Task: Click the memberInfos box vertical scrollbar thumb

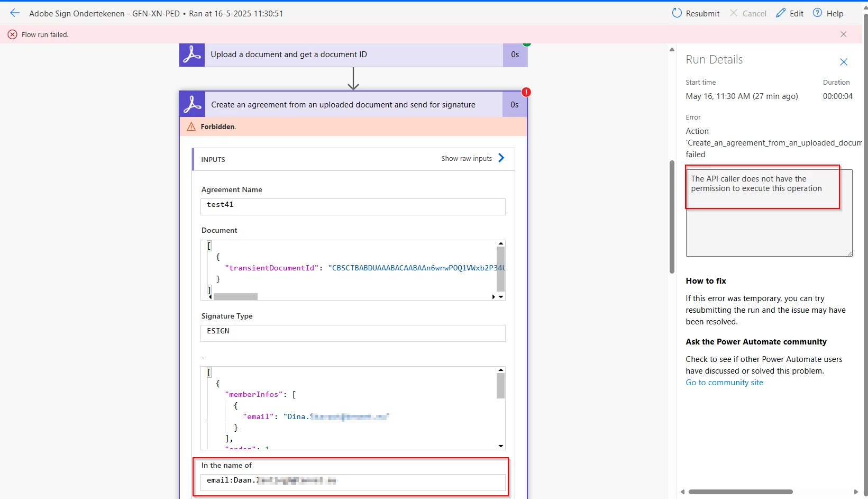Action: click(x=501, y=386)
